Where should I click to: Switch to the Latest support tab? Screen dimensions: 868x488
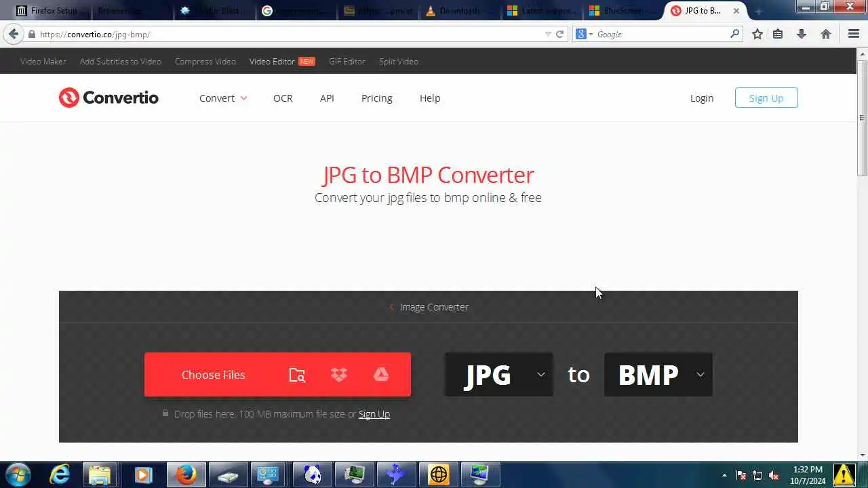coord(541,11)
